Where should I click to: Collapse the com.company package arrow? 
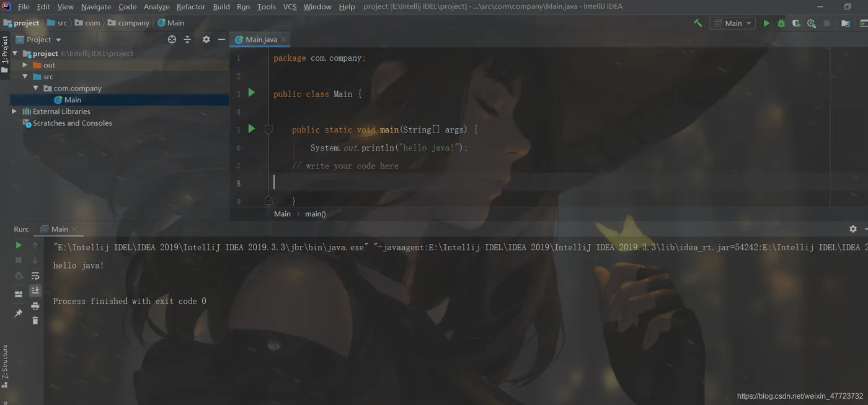click(36, 88)
